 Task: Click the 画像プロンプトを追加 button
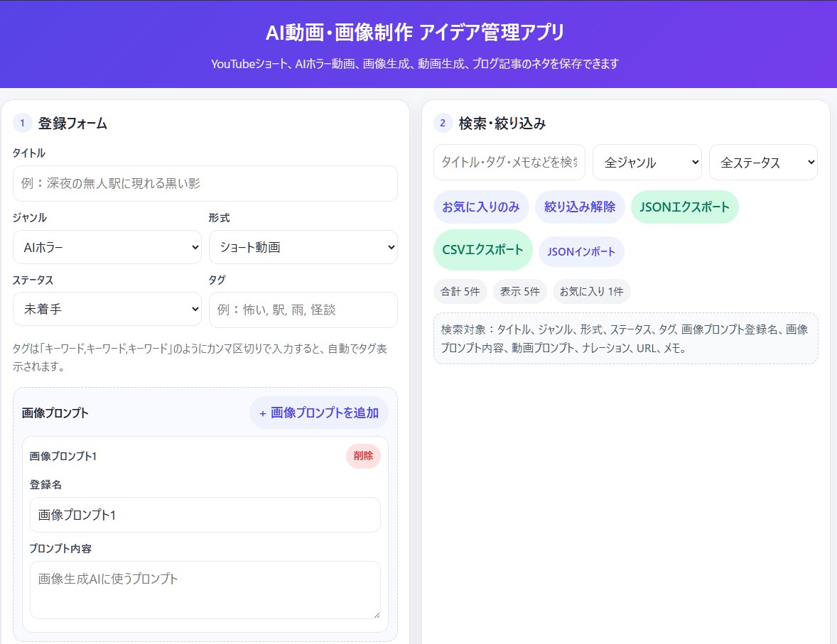[x=319, y=413]
